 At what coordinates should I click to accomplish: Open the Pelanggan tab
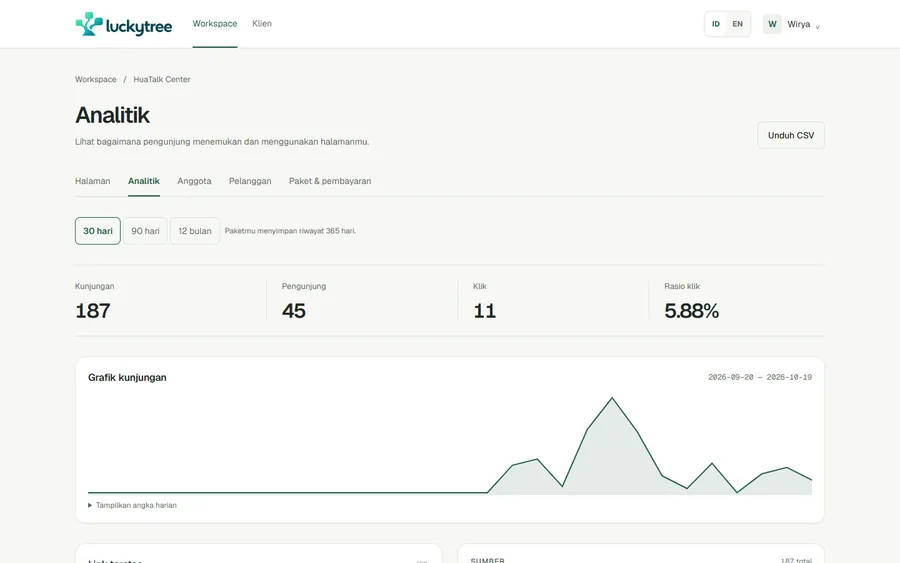(250, 181)
